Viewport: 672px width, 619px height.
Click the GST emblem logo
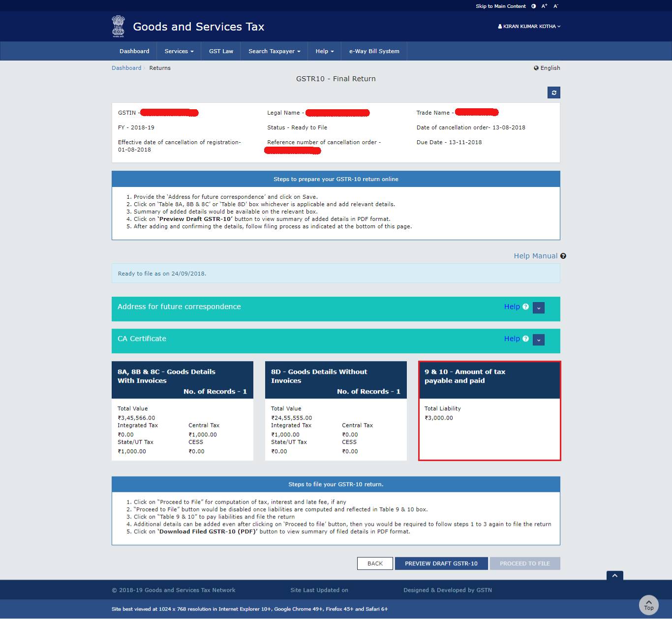[118, 26]
